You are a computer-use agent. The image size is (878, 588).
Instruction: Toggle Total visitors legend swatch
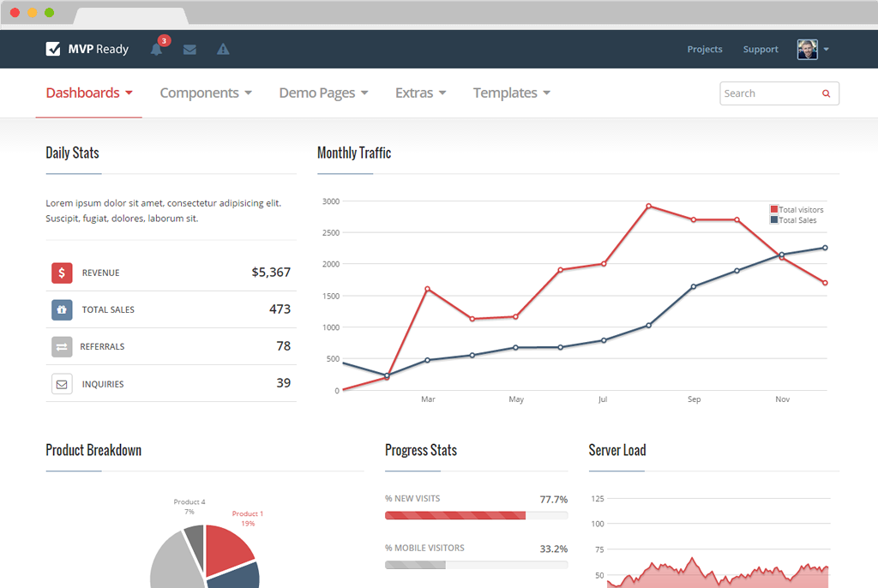pyautogui.click(x=774, y=209)
